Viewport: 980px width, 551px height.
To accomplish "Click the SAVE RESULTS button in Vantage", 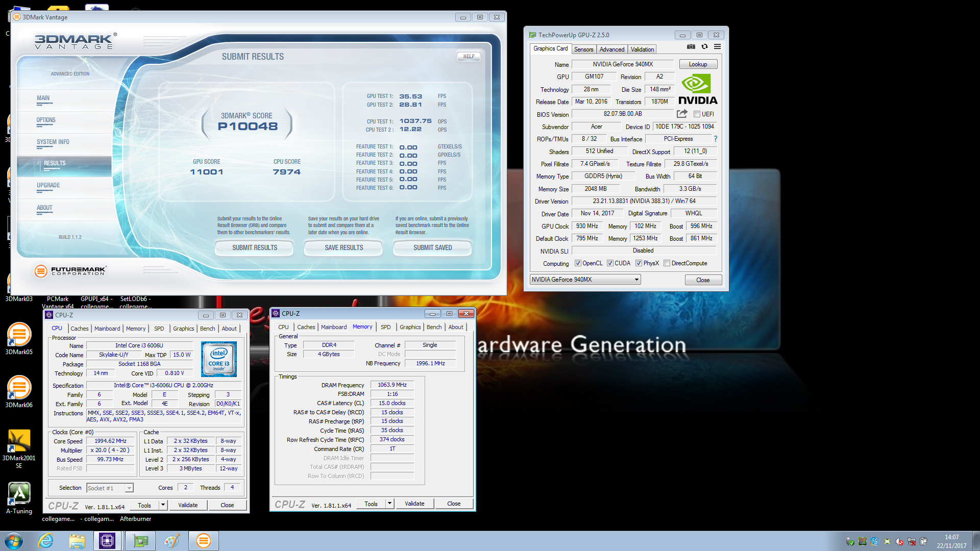I will tap(344, 247).
